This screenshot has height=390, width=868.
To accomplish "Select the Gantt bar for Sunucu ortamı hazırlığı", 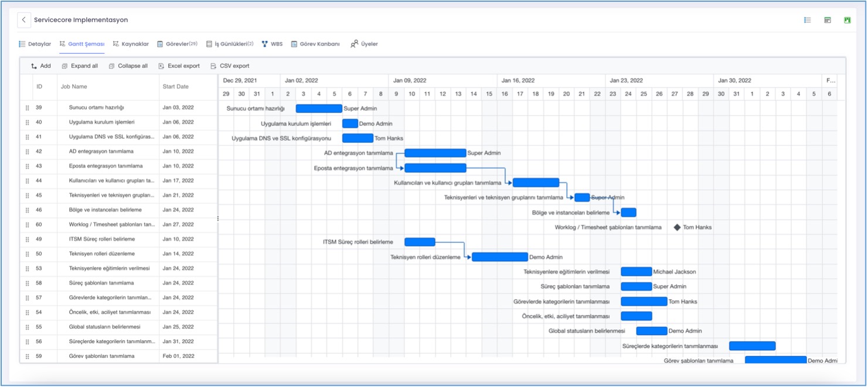I will point(319,108).
